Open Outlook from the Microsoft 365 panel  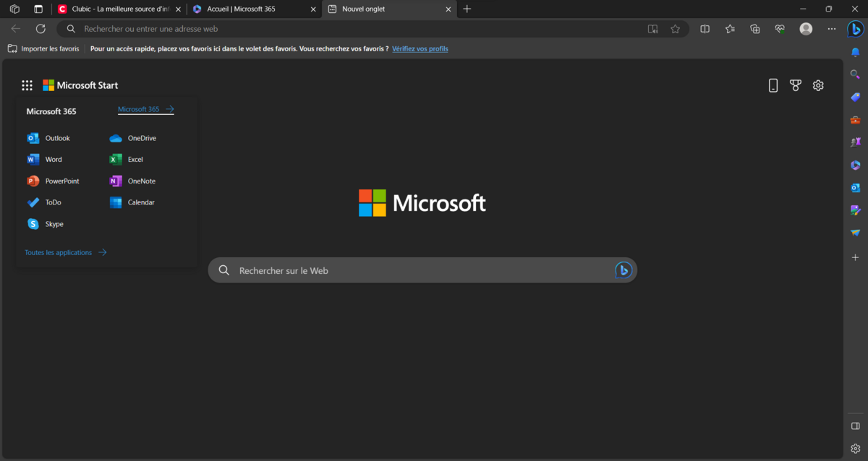coord(49,138)
